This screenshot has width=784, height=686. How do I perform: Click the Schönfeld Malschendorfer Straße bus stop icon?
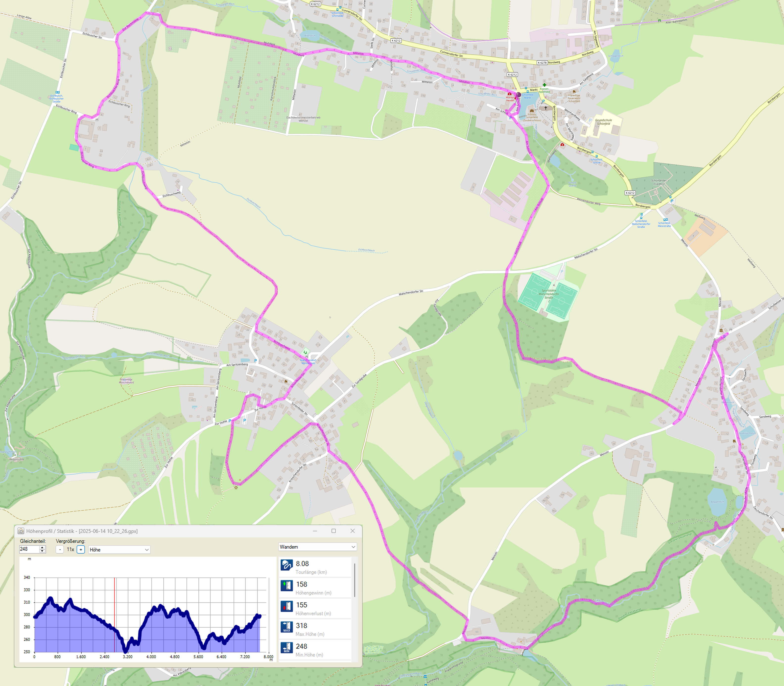[x=642, y=218]
